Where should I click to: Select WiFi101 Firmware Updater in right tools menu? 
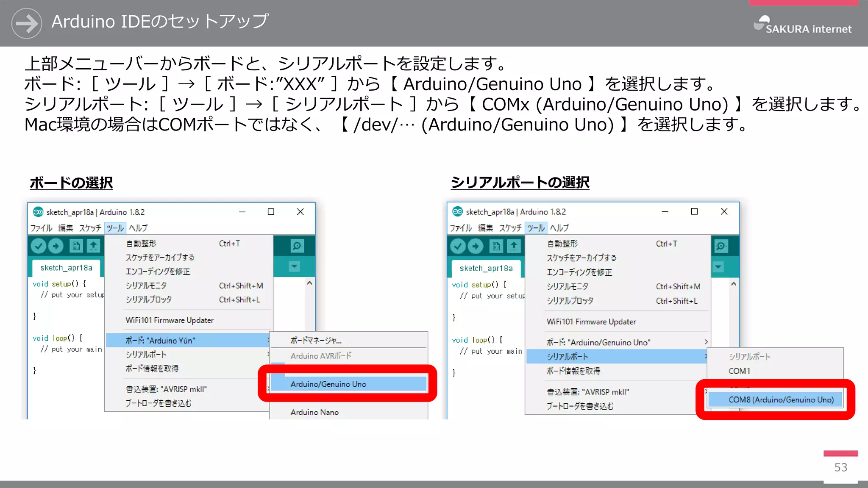click(618, 322)
